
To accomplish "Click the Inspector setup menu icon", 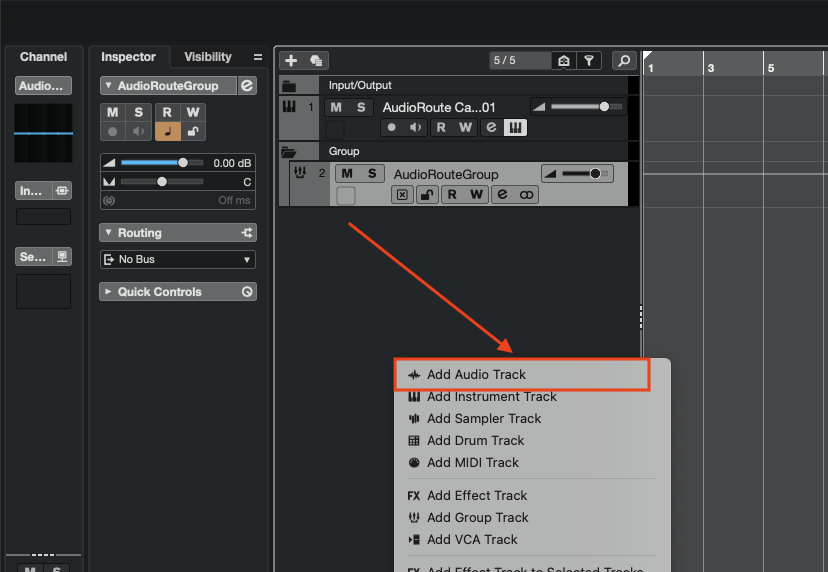I will coord(258,57).
